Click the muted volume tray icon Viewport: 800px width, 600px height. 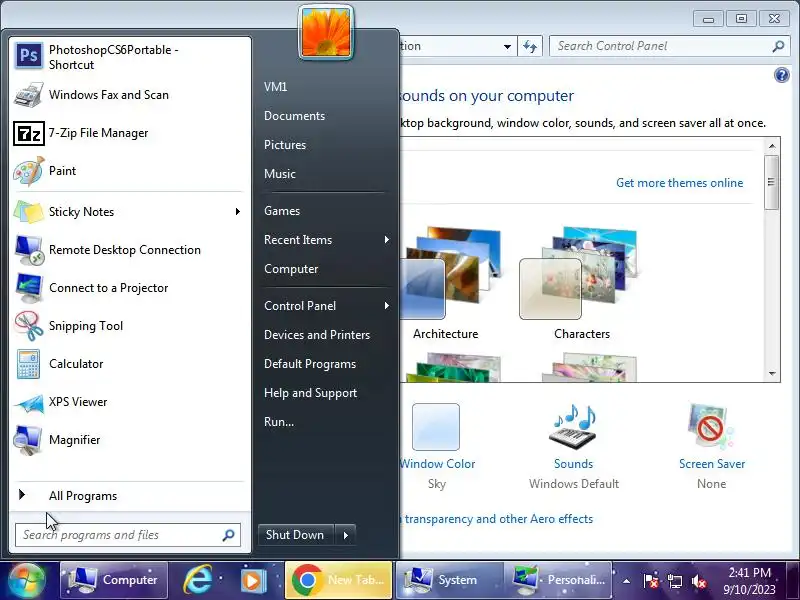coord(698,581)
